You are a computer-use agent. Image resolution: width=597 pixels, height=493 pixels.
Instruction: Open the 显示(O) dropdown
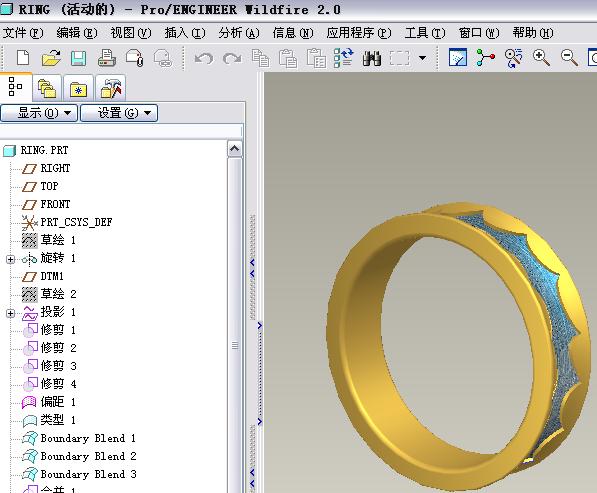39,113
